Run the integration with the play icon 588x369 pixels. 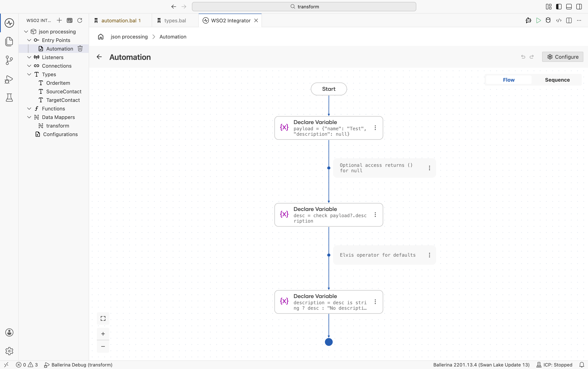[x=538, y=20]
